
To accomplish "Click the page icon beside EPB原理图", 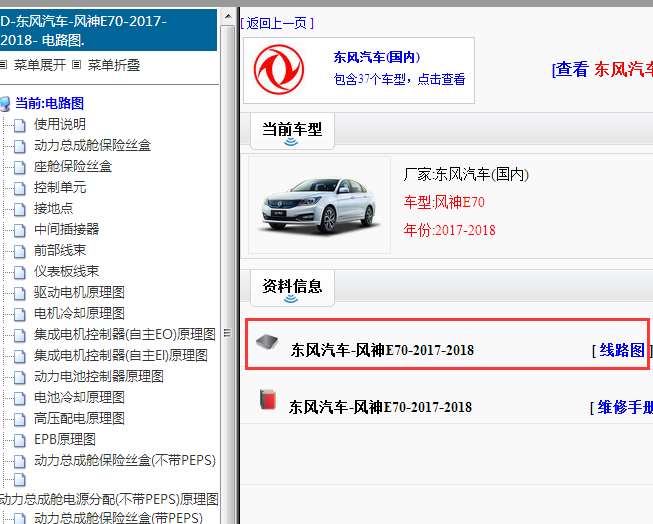I will [20, 440].
